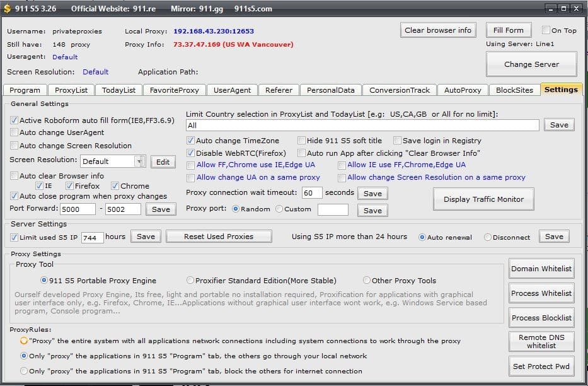Click the proxy connection timeout field

[312, 193]
